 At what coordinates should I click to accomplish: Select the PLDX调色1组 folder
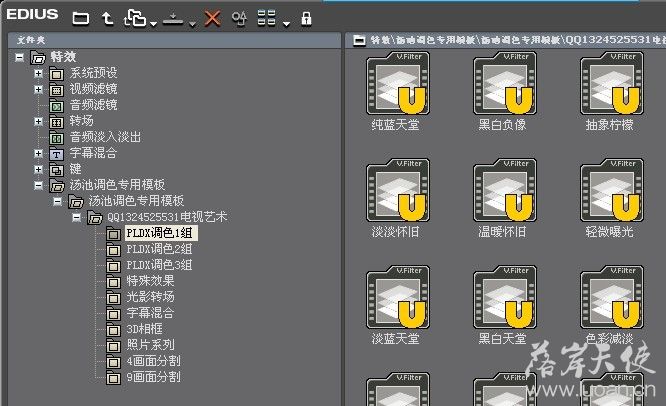161,233
